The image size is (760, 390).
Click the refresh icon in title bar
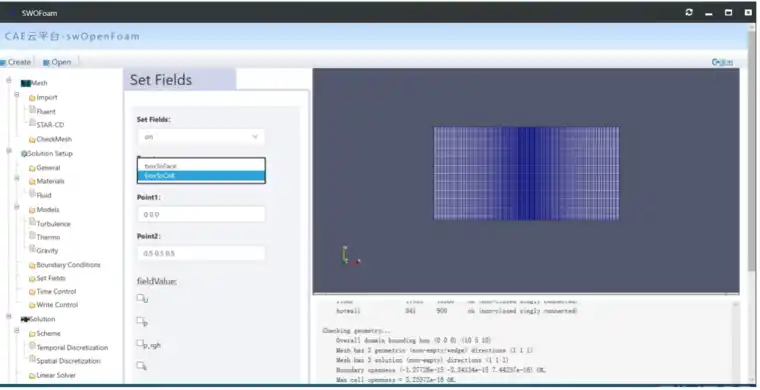pyautogui.click(x=689, y=13)
